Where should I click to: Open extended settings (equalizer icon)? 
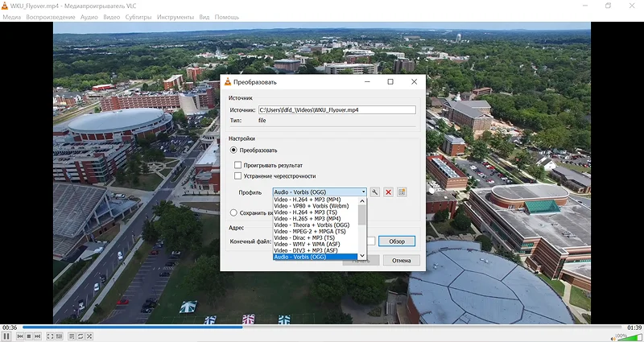[x=59, y=336]
